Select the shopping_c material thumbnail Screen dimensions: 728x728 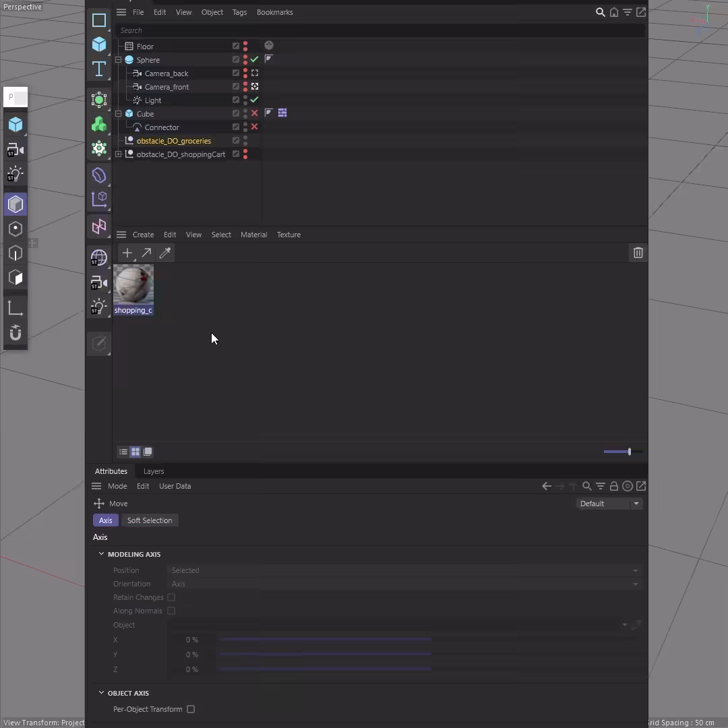coord(133,290)
